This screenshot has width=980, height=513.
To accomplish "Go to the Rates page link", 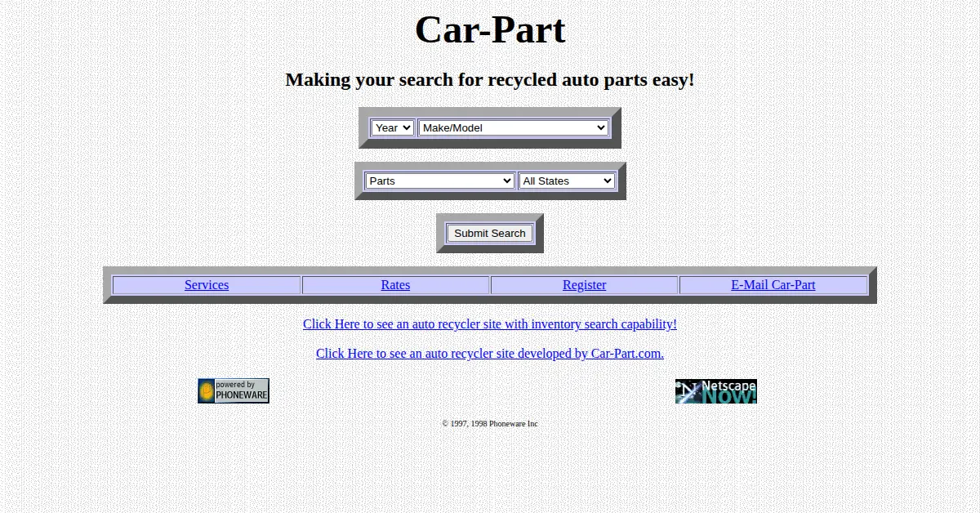I will pos(395,285).
